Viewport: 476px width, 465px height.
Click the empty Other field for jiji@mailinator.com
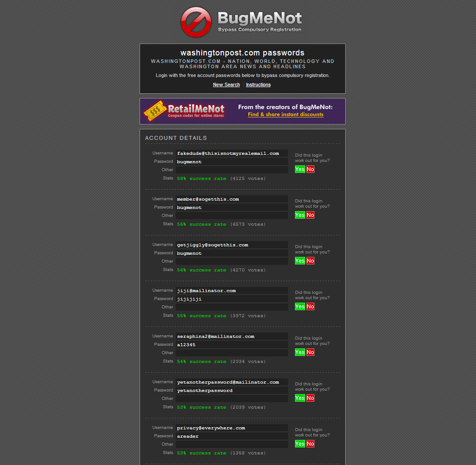click(x=232, y=307)
